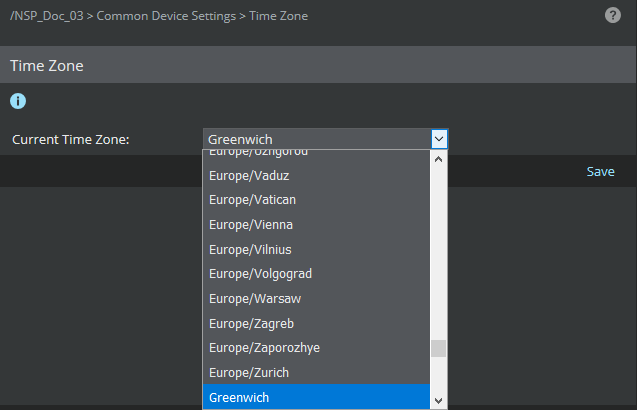Open the help question mark icon
637x410 pixels.
click(613, 15)
